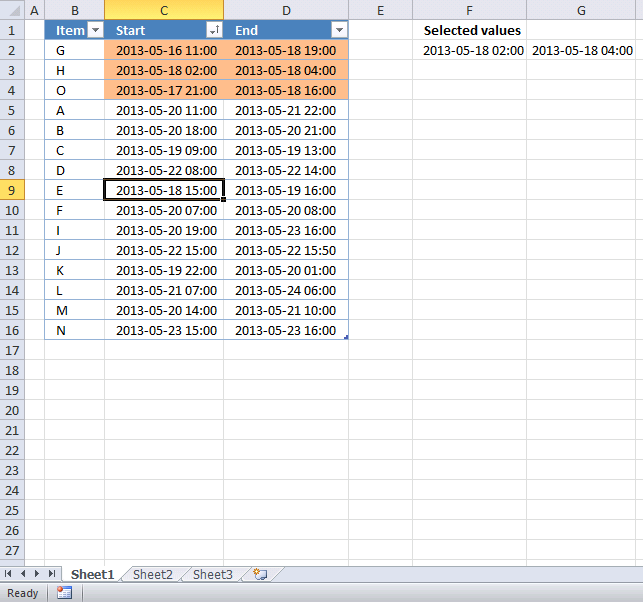Select column C header
The height and width of the screenshot is (602, 643).
click(x=164, y=10)
